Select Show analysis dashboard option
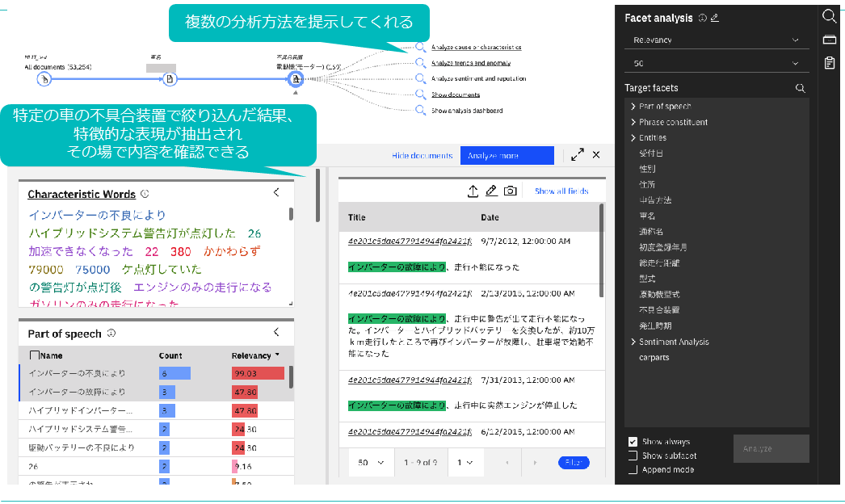Viewport: 845px width, 504px height. (x=466, y=111)
